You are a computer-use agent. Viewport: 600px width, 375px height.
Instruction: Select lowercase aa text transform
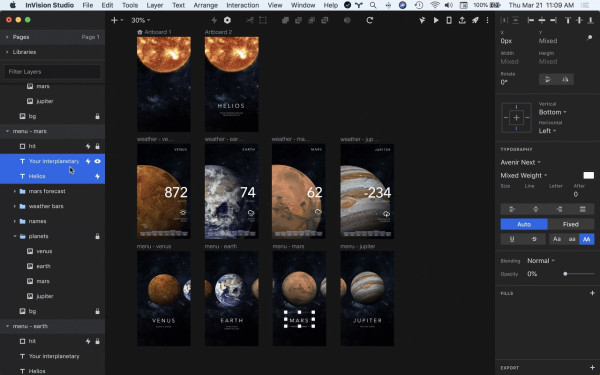click(x=572, y=239)
